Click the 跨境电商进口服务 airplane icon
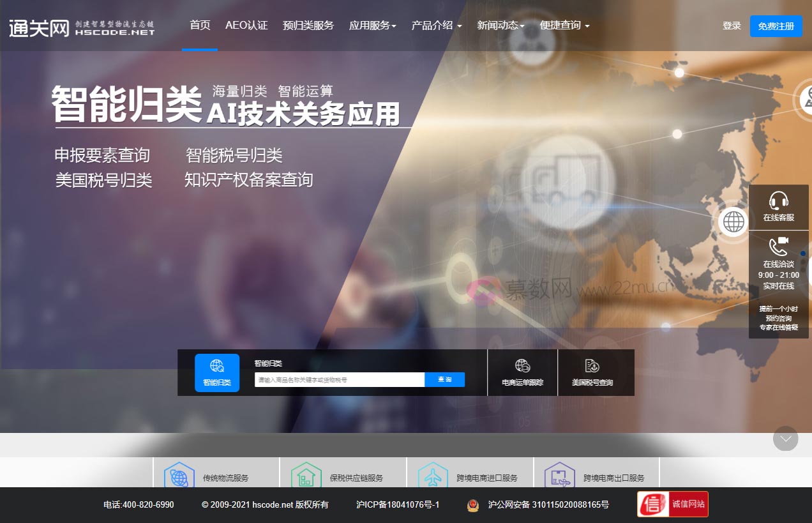 [433, 475]
